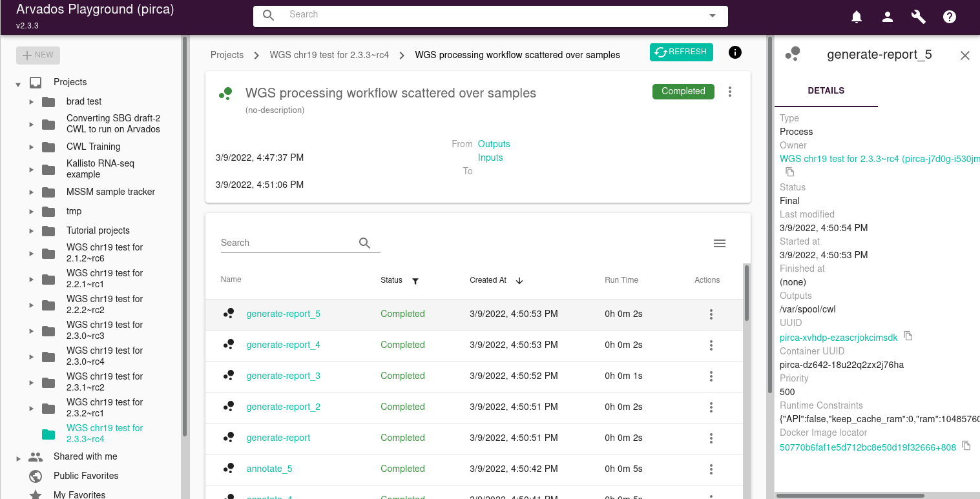Click the admin wrench icon
The width and height of the screenshot is (980, 499).
tap(919, 17)
